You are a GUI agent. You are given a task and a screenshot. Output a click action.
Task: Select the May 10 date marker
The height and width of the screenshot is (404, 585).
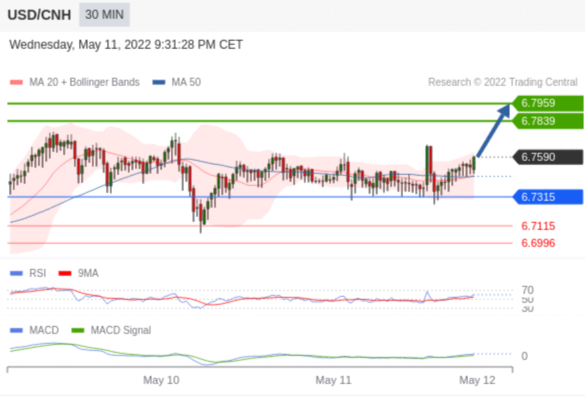coord(161,380)
